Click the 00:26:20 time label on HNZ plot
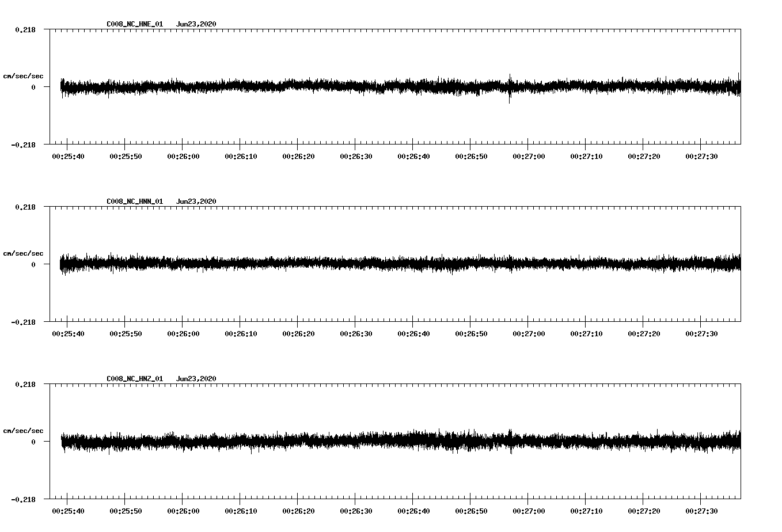The image size is (782, 532). 298,511
